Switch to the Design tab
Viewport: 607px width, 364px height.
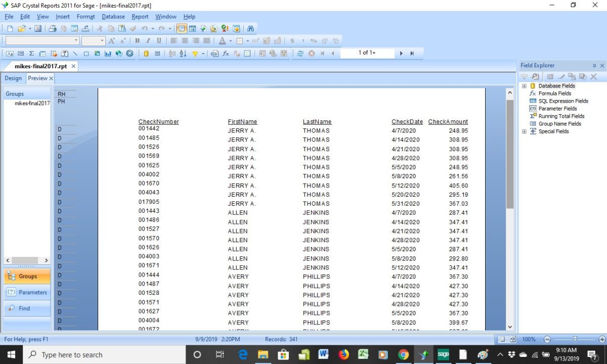(13, 78)
